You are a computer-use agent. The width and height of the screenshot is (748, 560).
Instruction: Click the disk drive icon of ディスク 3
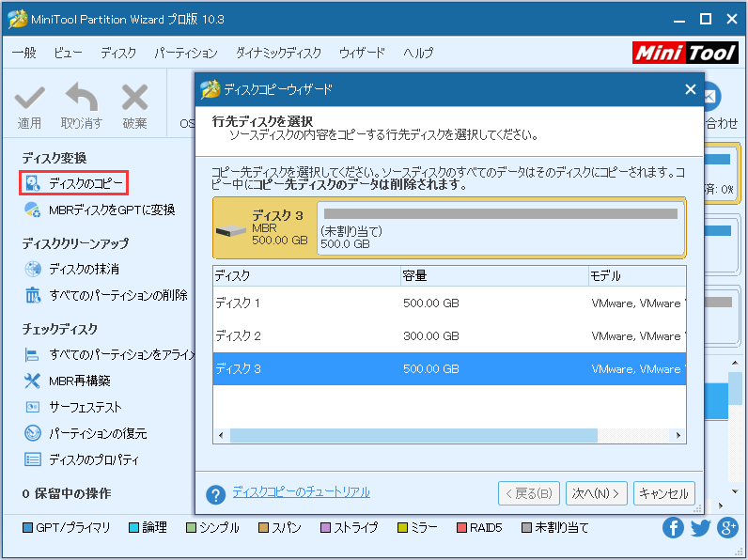[231, 231]
